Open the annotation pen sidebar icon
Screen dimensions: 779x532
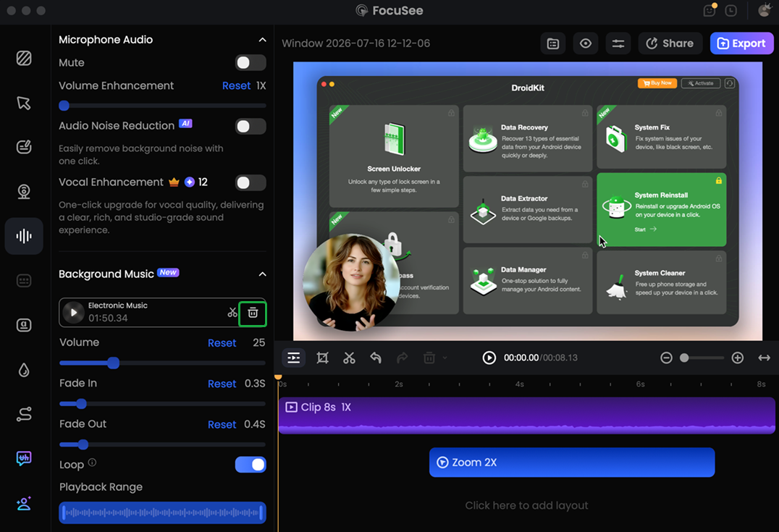pyautogui.click(x=24, y=147)
